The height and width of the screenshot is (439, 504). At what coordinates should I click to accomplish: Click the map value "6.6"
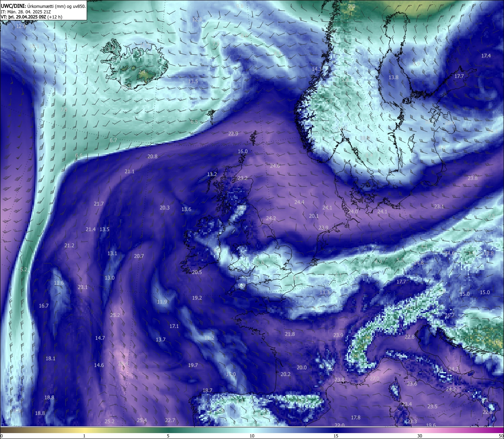coord(79,156)
